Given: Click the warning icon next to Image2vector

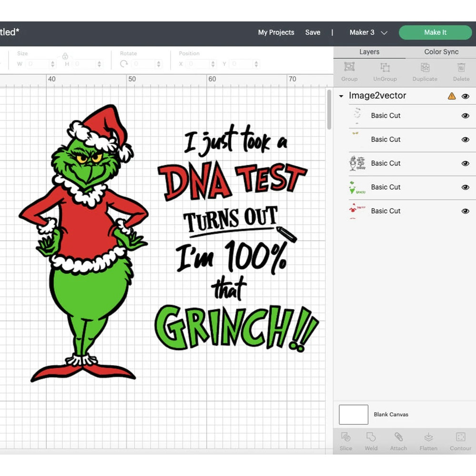Looking at the screenshot, I should click(451, 96).
